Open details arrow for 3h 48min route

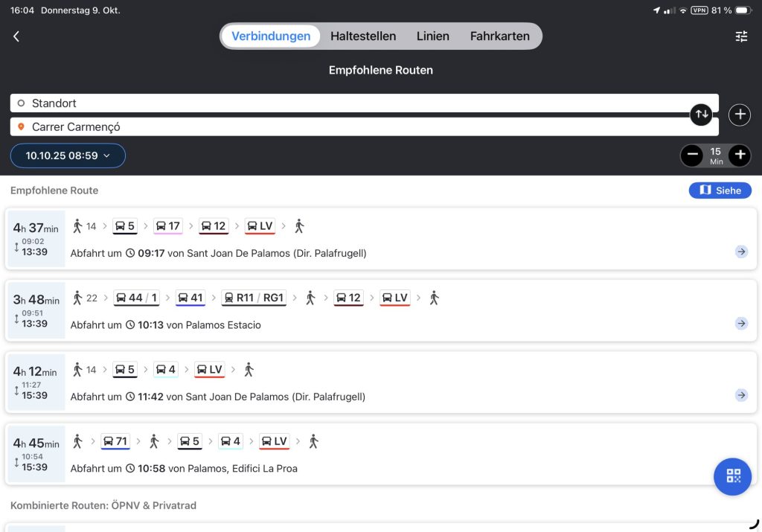click(x=741, y=323)
